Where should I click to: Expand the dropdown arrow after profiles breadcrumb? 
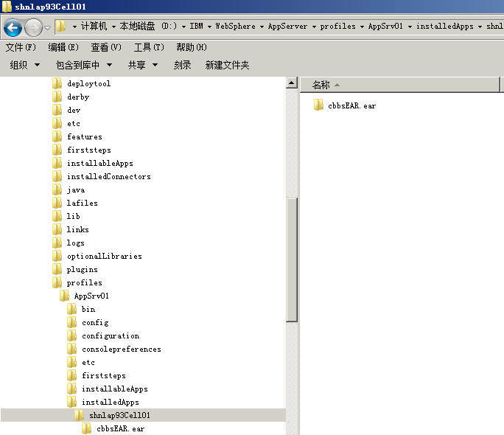click(x=362, y=27)
